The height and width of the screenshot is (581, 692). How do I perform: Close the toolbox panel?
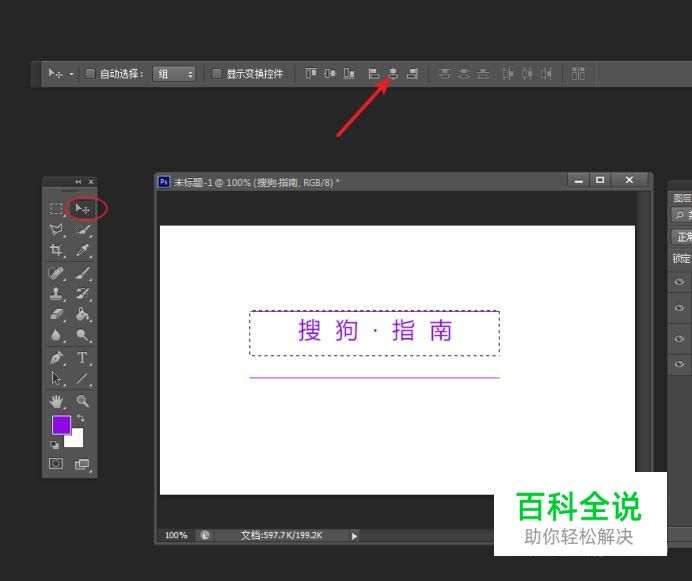(91, 182)
